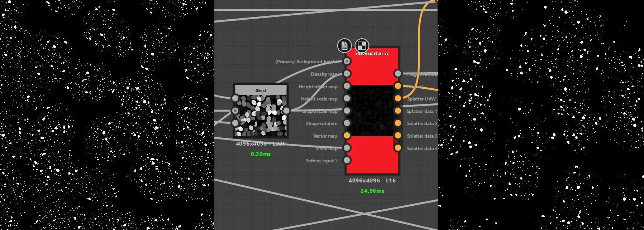Click the Normal output connector
The image size is (644, 230).
pos(398,86)
